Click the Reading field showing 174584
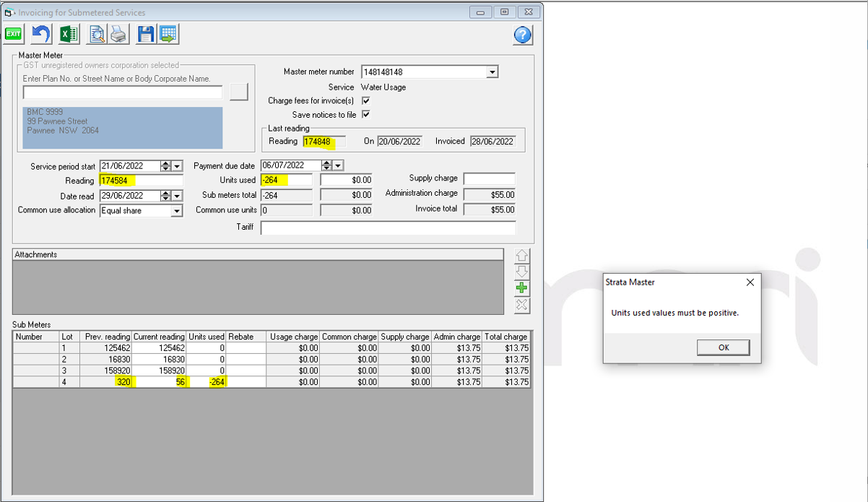This screenshot has height=502, width=868. (x=142, y=181)
